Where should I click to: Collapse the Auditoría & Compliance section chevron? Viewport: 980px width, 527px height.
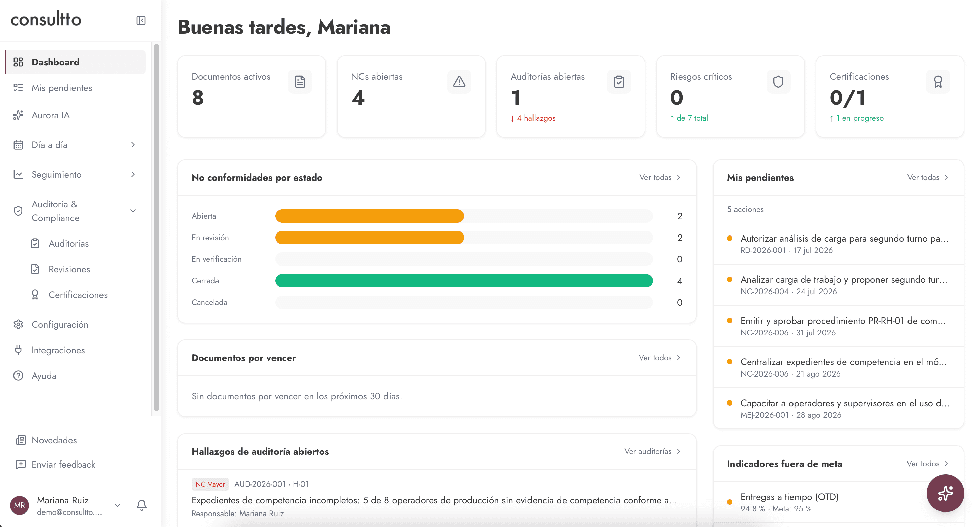point(133,211)
